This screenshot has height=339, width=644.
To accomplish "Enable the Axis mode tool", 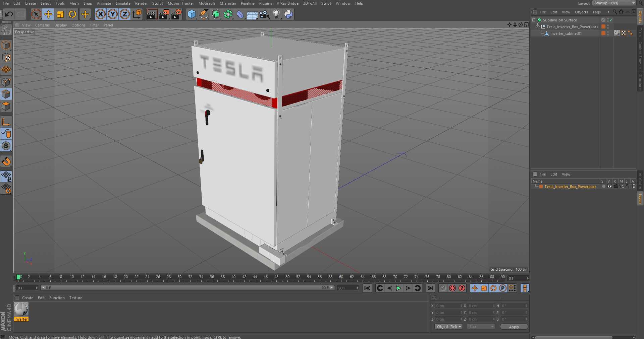I will [x=6, y=121].
